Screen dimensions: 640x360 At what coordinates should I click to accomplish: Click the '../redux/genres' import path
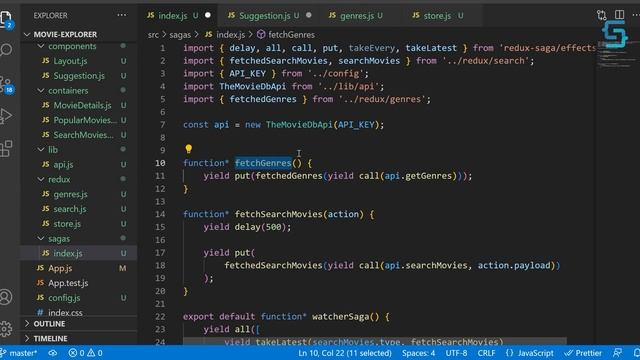click(x=382, y=99)
